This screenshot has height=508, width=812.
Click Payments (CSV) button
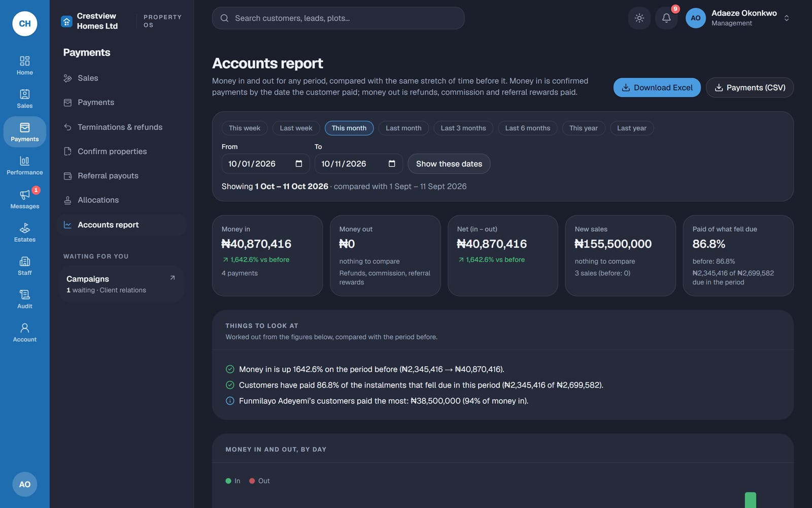750,87
